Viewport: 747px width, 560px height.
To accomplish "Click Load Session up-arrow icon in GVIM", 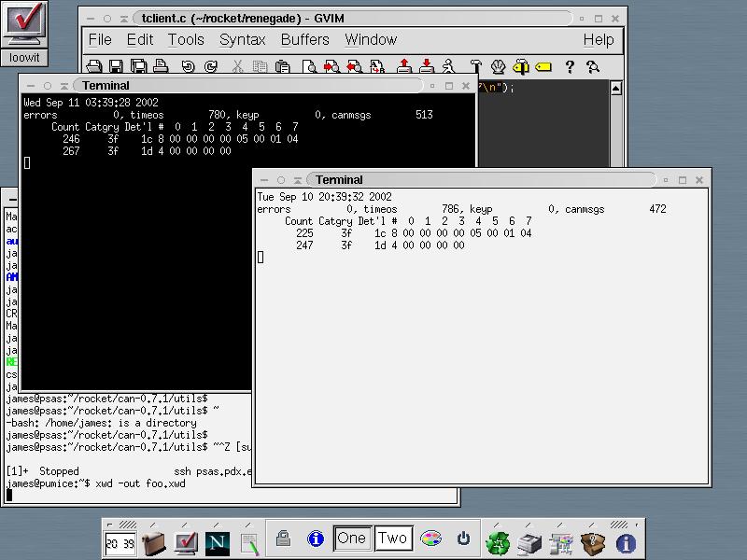I will pyautogui.click(x=404, y=66).
